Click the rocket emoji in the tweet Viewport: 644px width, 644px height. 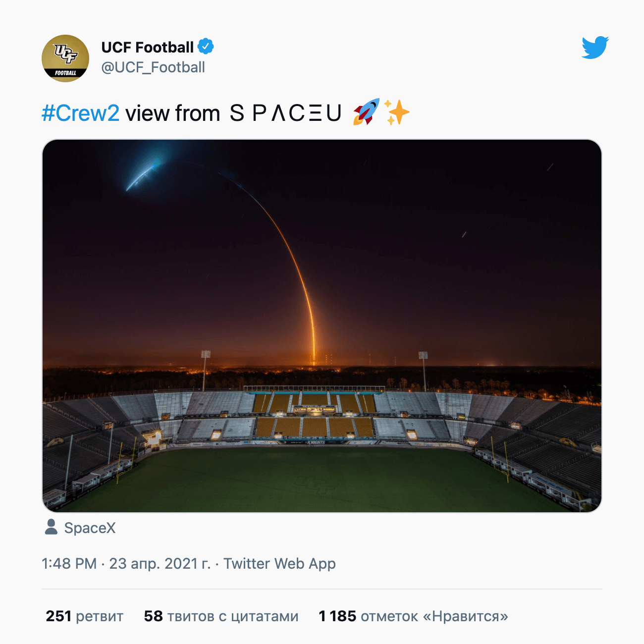(x=366, y=112)
